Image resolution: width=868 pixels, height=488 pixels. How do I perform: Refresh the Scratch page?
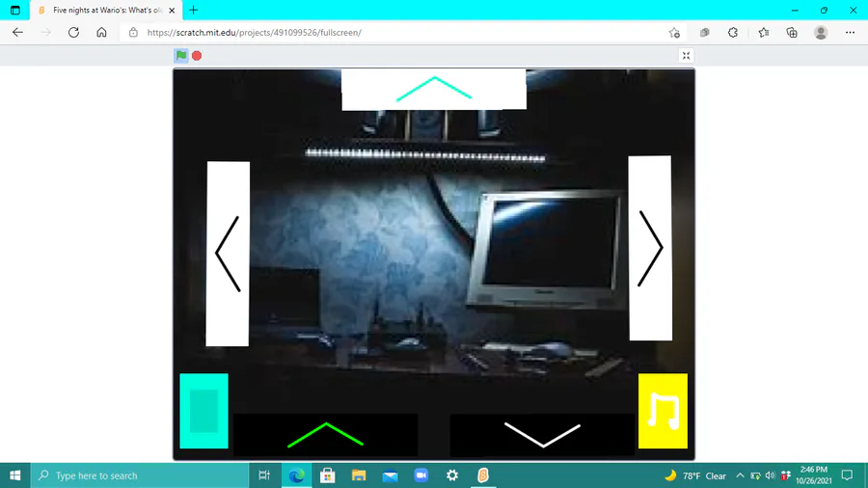[73, 33]
